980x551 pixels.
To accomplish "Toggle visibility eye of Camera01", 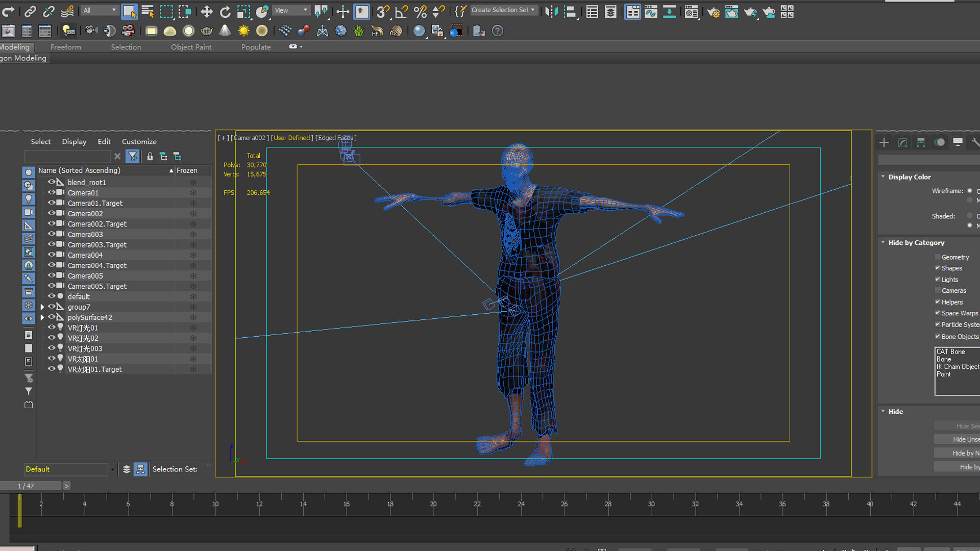I will 51,192.
